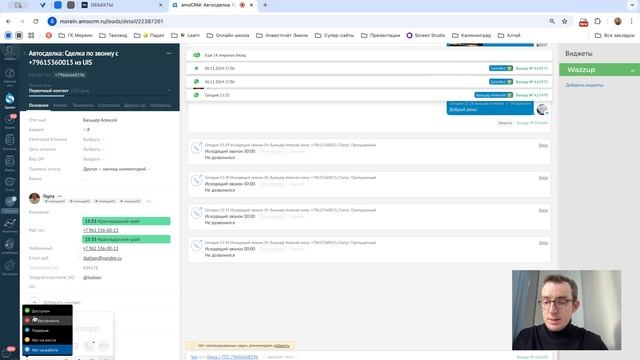
Task: Open the Вид ОН Выбрать dropdown
Action: coord(93,159)
